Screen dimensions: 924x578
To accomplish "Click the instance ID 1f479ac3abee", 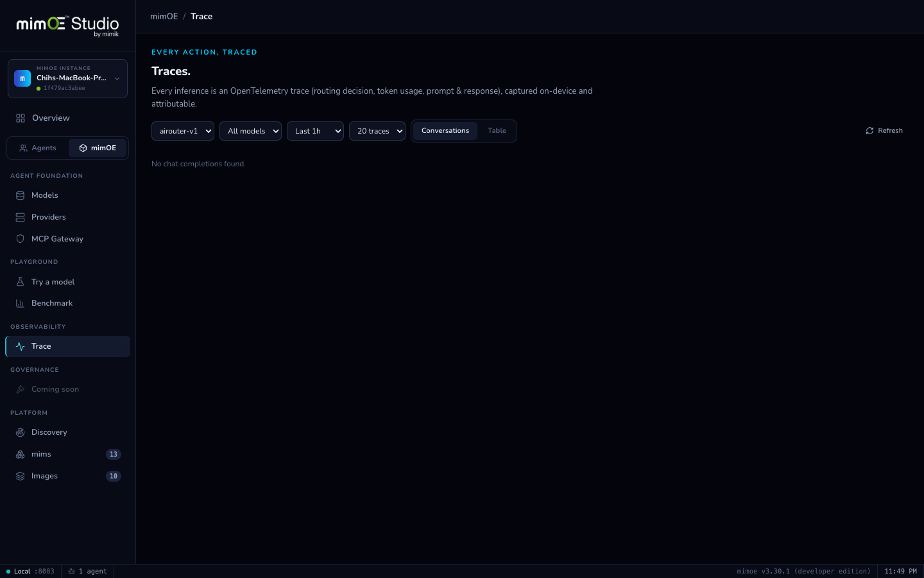I will pos(64,88).
